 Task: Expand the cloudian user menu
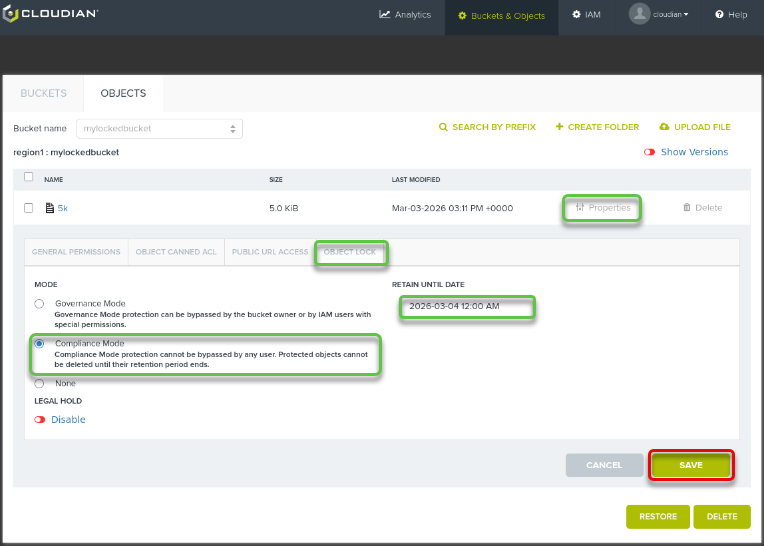pos(670,15)
